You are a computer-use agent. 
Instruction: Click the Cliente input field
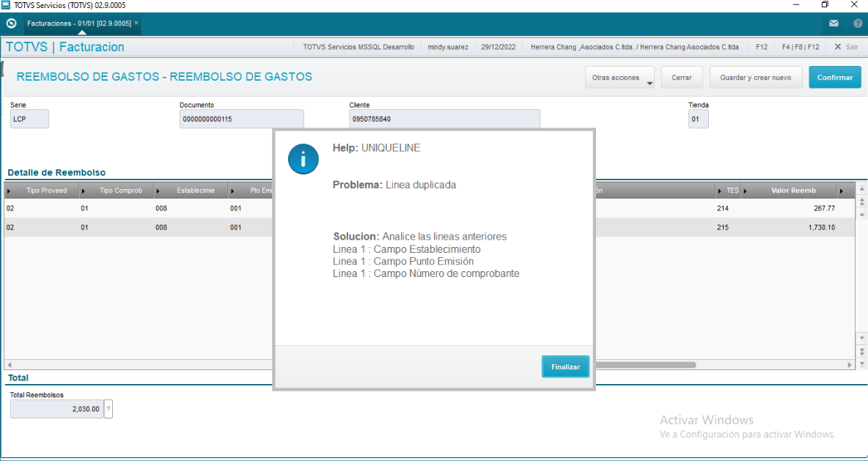(x=444, y=119)
